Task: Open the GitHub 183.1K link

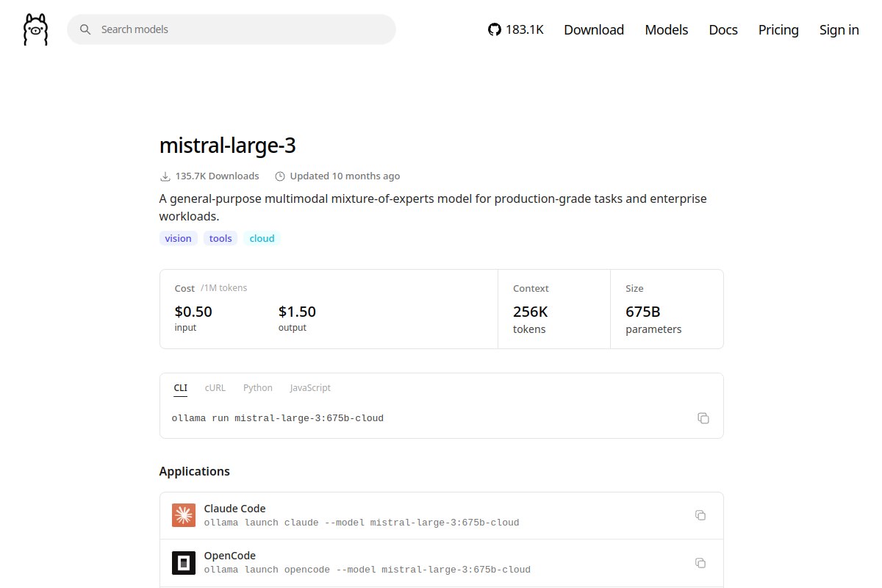Action: pyautogui.click(x=516, y=29)
